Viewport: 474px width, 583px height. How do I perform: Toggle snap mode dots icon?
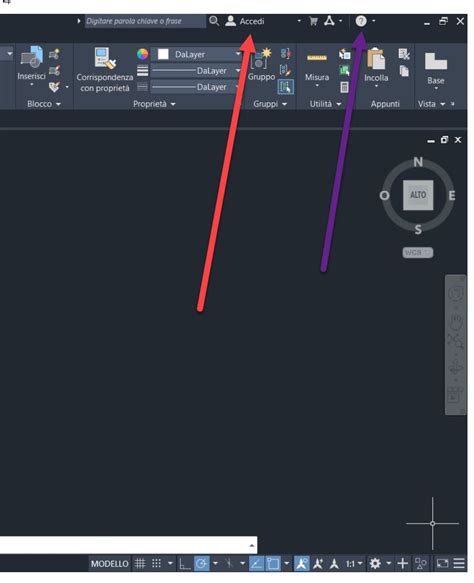coord(157,564)
